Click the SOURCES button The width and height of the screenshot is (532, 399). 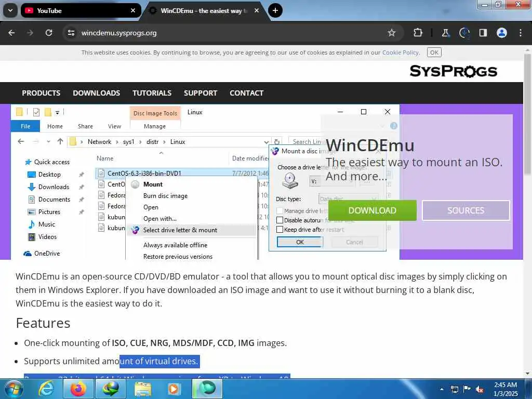click(x=466, y=210)
